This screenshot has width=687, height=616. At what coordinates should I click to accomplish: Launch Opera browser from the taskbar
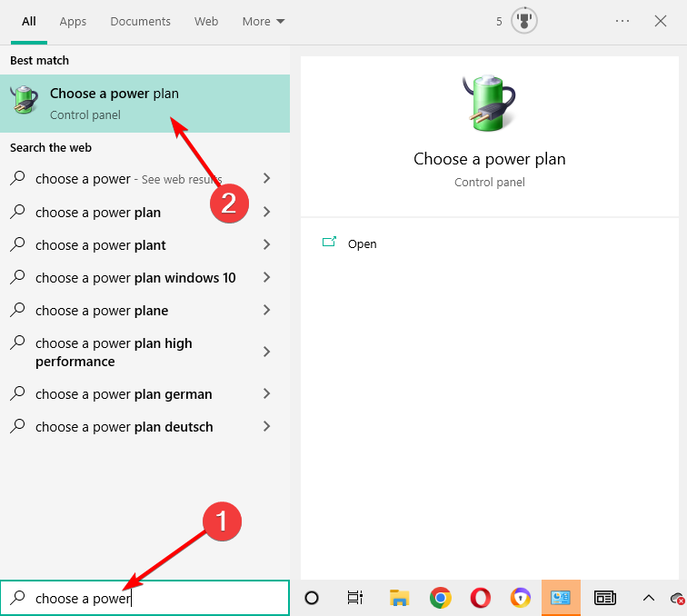point(480,598)
